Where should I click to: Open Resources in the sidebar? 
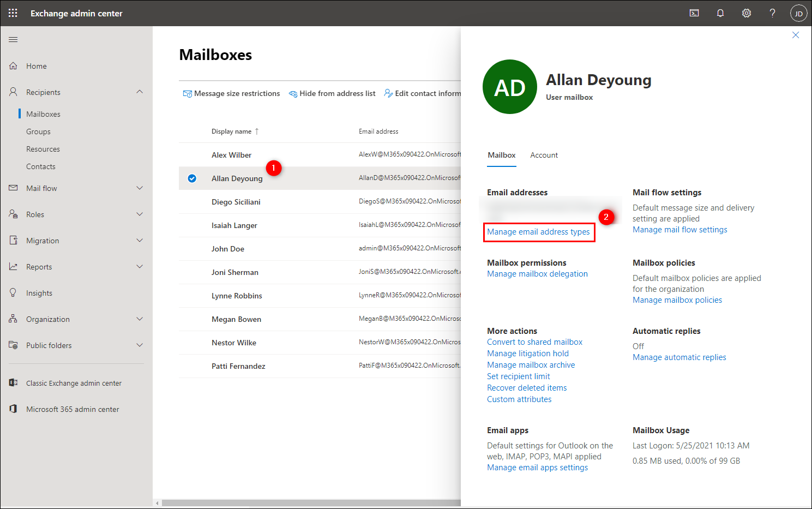(x=43, y=149)
